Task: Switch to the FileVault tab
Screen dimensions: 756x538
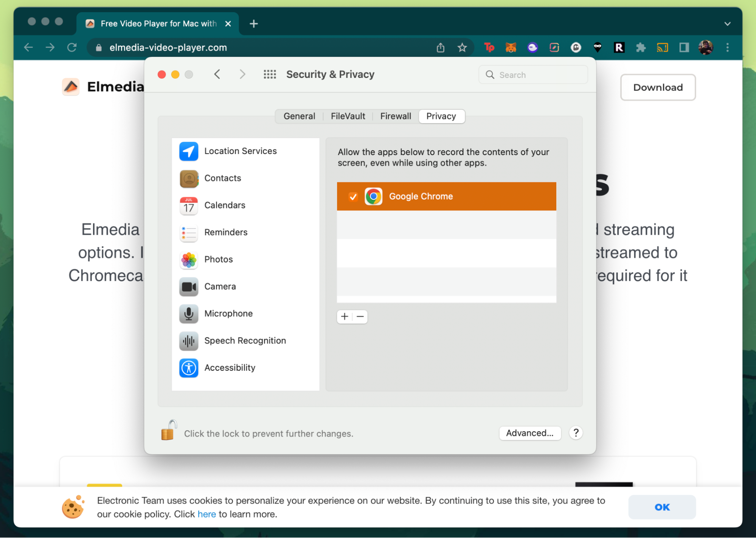Action: [x=347, y=116]
